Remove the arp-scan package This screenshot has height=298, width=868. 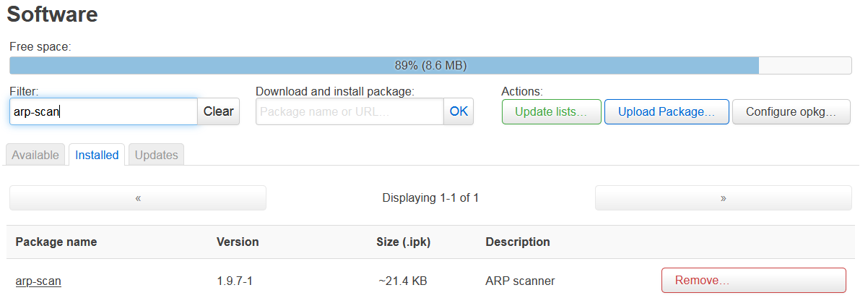753,280
